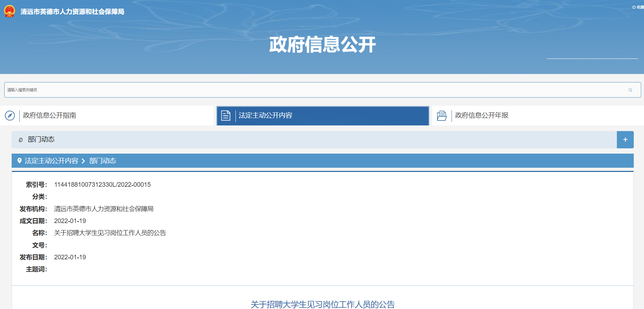Image resolution: width=644 pixels, height=309 pixels.
Task: Click the 文号 label
Action: pos(39,245)
